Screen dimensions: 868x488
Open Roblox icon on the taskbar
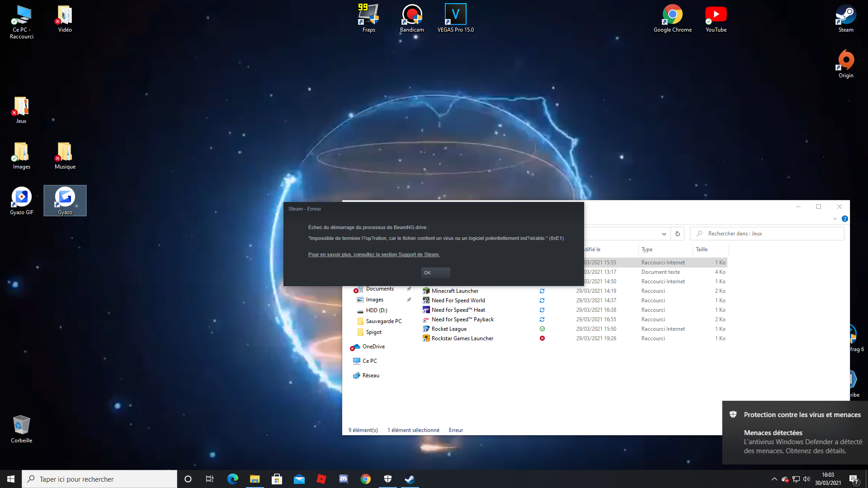pos(321,479)
